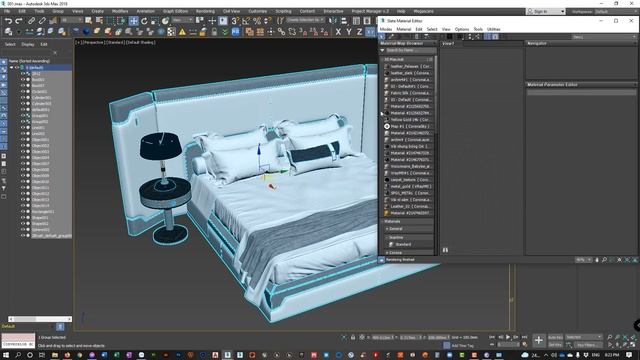This screenshot has width=640, height=360.
Task: Restrict axis constraint to X
Action: pos(338,32)
